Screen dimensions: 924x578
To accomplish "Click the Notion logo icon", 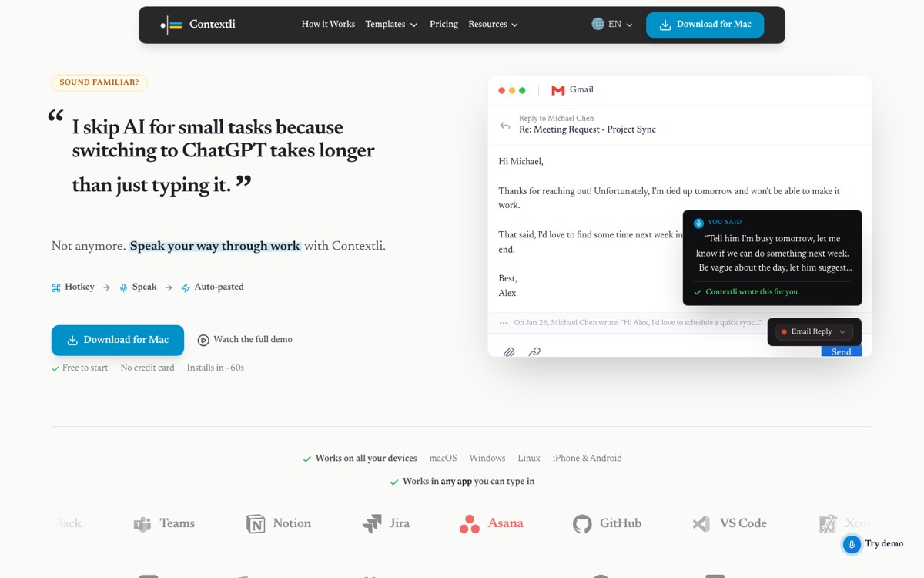I will pos(256,524).
